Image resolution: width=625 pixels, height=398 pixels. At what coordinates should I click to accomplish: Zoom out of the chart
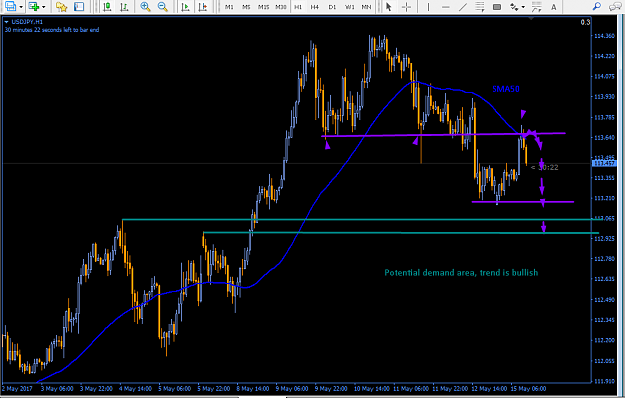click(x=162, y=6)
